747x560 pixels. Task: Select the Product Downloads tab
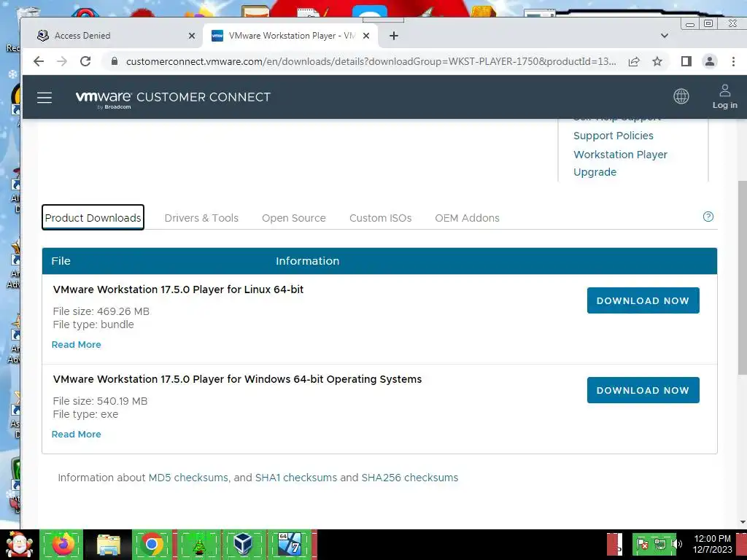coord(93,217)
